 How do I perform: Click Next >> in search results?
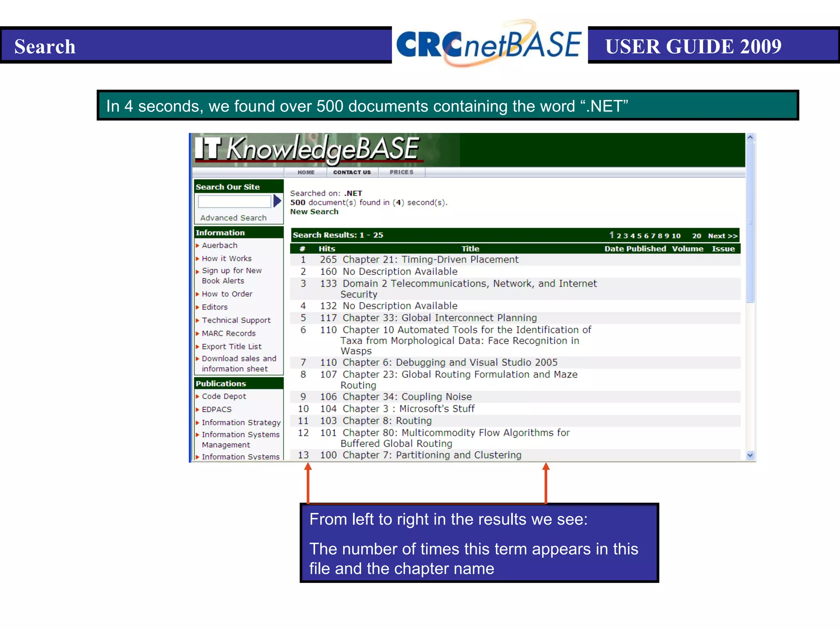[x=723, y=236]
